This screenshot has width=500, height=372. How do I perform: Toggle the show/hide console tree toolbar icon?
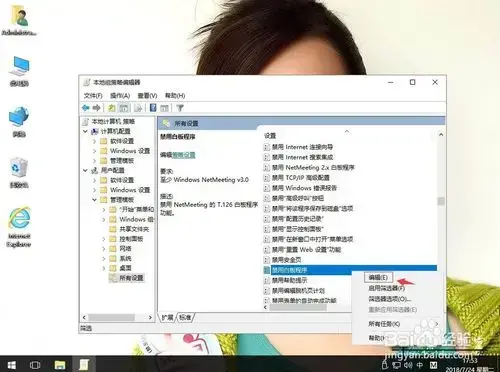click(124, 108)
